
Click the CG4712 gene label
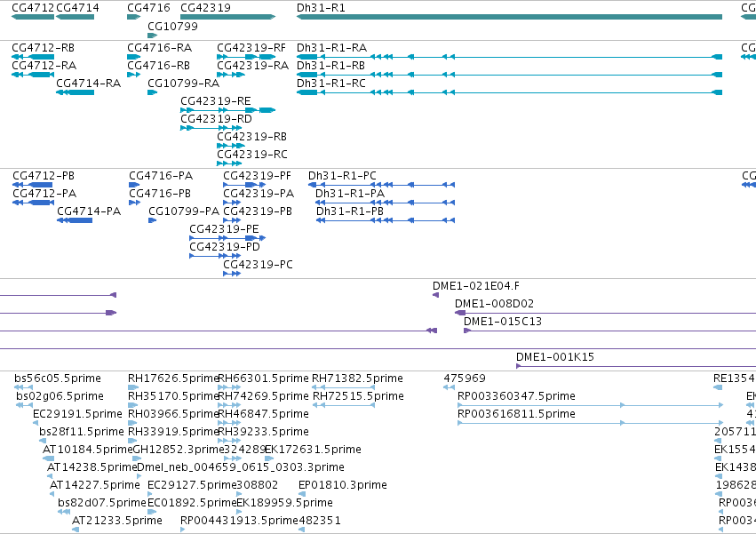[33, 8]
